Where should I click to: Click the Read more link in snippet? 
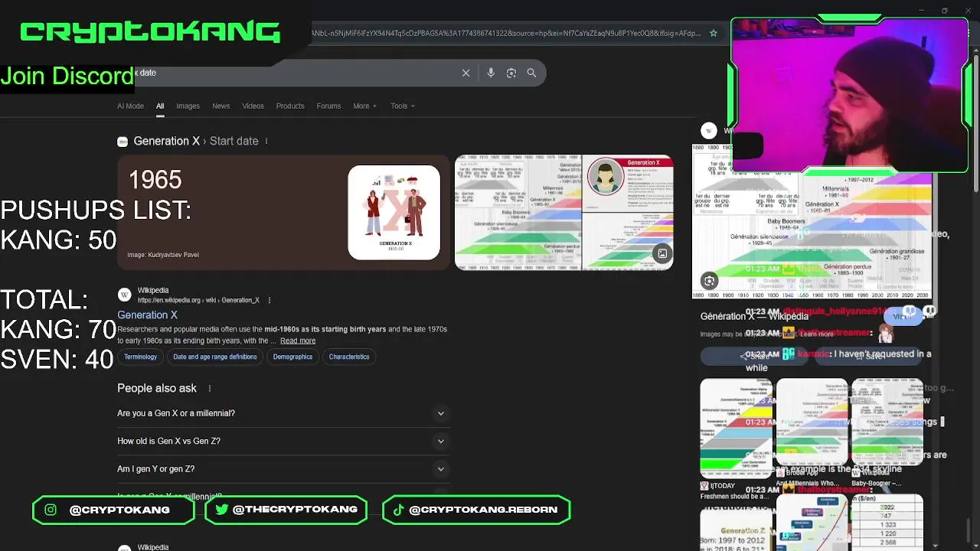point(298,341)
